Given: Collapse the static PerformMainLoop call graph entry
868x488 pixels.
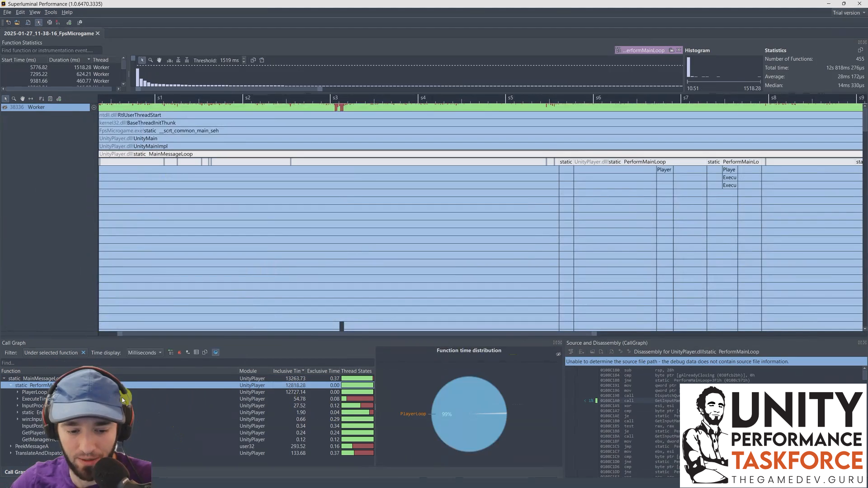Looking at the screenshot, I should coord(10,385).
